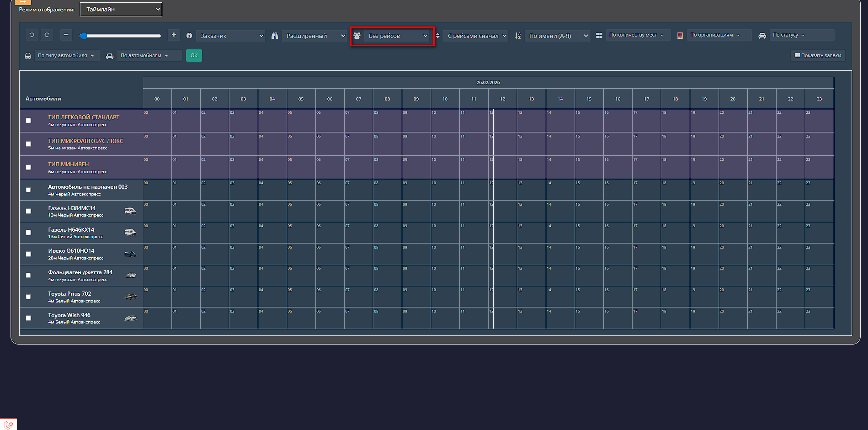Tick the checkbox for Toyota Prius 702
This screenshot has height=430, width=868.
pos(28,297)
